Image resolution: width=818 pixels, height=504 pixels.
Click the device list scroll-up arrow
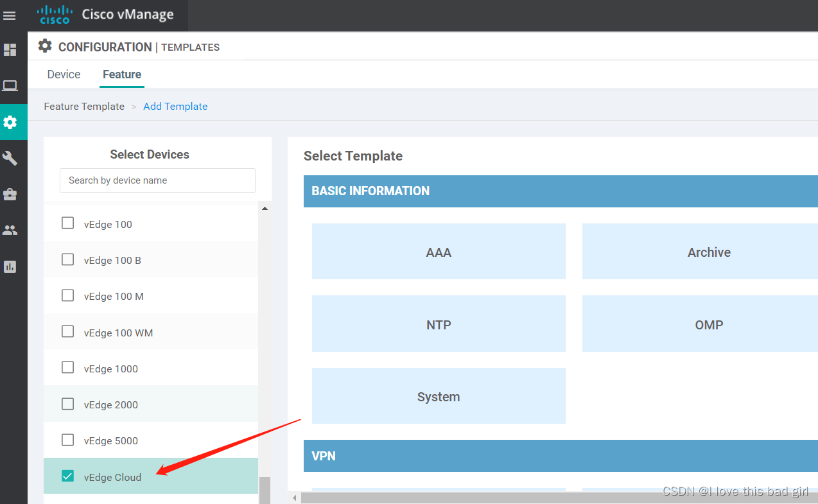(x=265, y=209)
